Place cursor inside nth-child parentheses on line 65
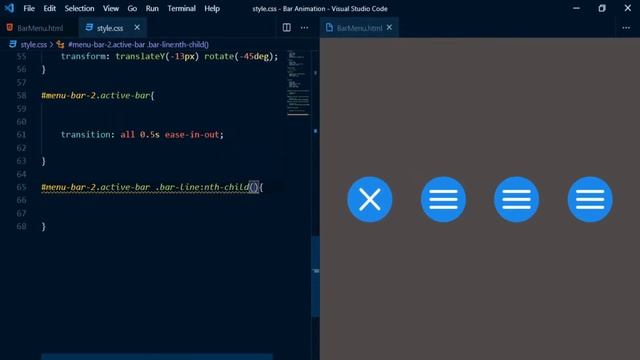This screenshot has height=360, width=640. (254, 187)
